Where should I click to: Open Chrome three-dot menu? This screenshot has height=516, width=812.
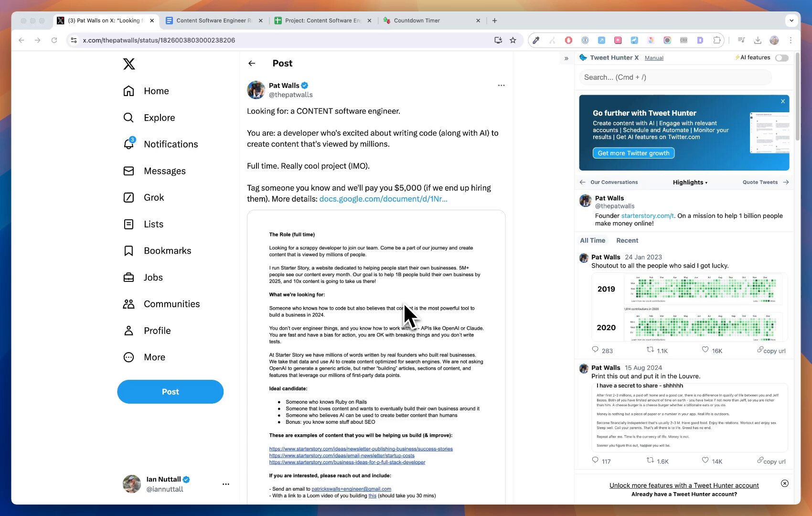(x=791, y=40)
